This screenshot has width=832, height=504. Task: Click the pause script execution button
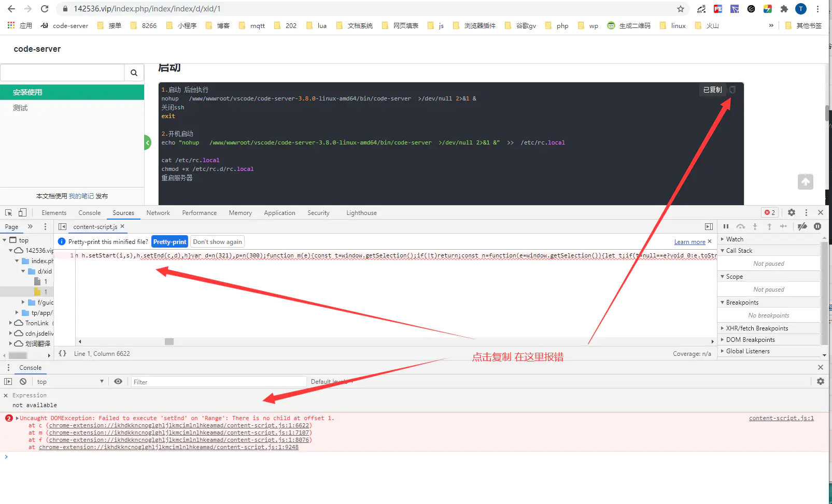[726, 226]
